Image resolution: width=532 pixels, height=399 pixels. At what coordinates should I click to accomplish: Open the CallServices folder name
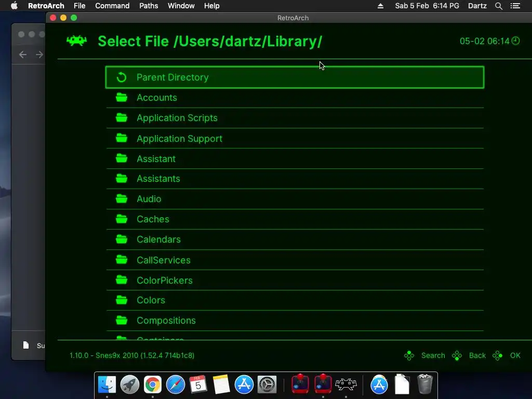tap(164, 260)
